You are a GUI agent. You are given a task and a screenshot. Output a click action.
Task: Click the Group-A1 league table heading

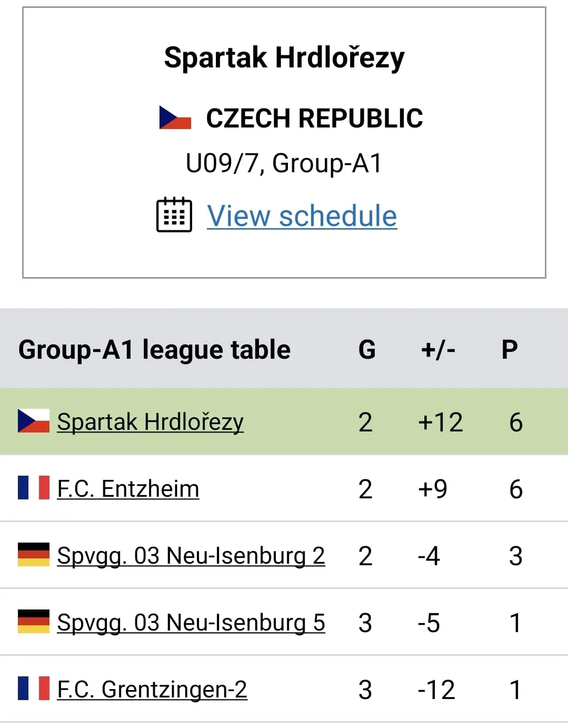(154, 350)
